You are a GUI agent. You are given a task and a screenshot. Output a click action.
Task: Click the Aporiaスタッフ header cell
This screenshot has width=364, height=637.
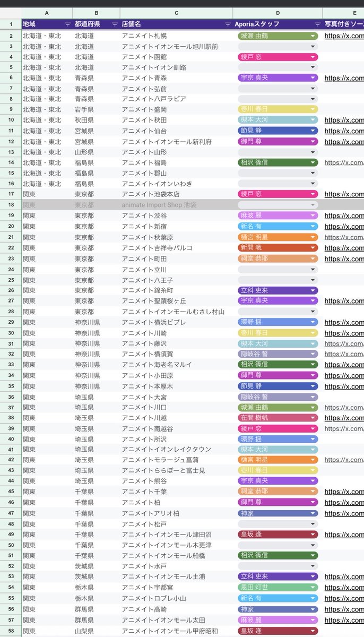(278, 24)
